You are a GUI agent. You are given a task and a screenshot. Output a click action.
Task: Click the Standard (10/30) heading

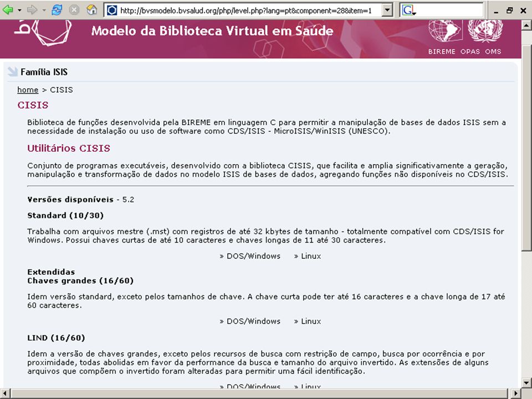pyautogui.click(x=65, y=216)
